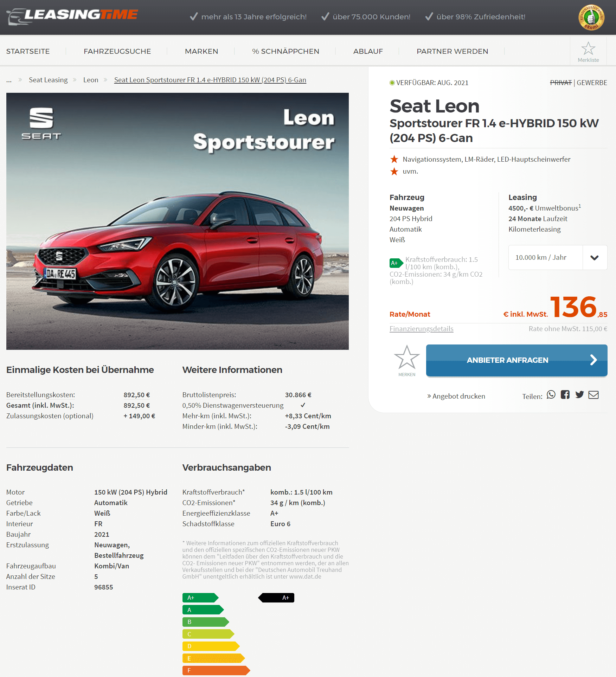This screenshot has width=616, height=677.
Task: Share the offer via email envelope icon
Action: tap(593, 395)
